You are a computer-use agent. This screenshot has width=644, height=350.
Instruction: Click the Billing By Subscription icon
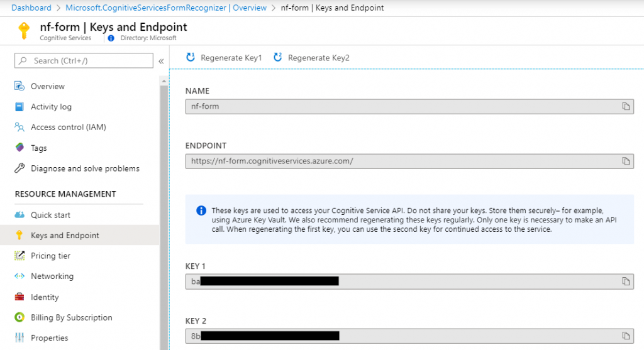[x=19, y=317]
